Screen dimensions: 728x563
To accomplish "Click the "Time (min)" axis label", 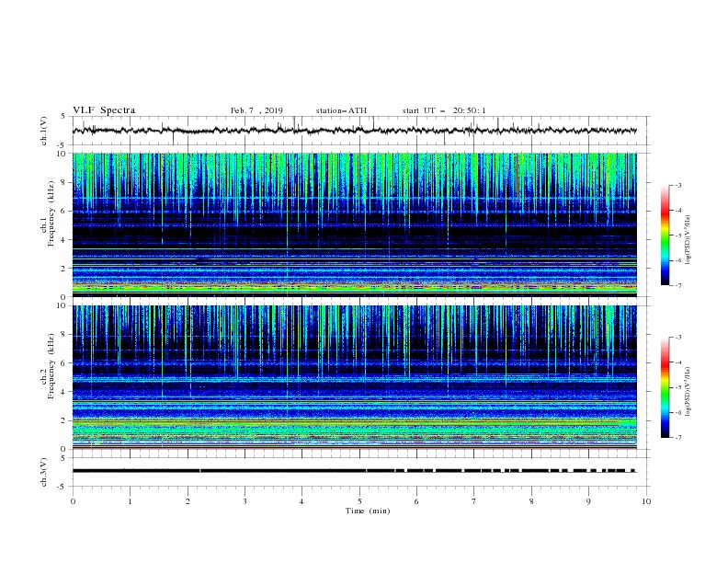I will [368, 511].
